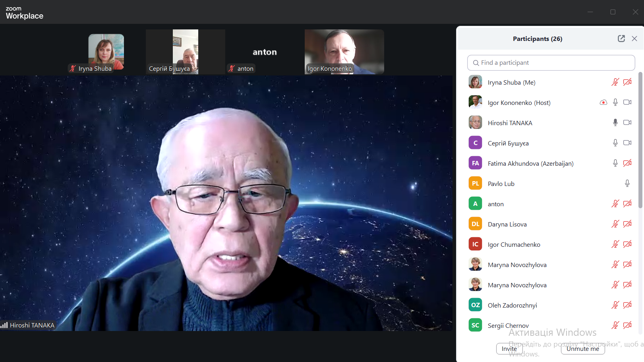The width and height of the screenshot is (644, 362).
Task: Click the muted microphone icon for Igor Chumachenko
Action: pos(615,244)
